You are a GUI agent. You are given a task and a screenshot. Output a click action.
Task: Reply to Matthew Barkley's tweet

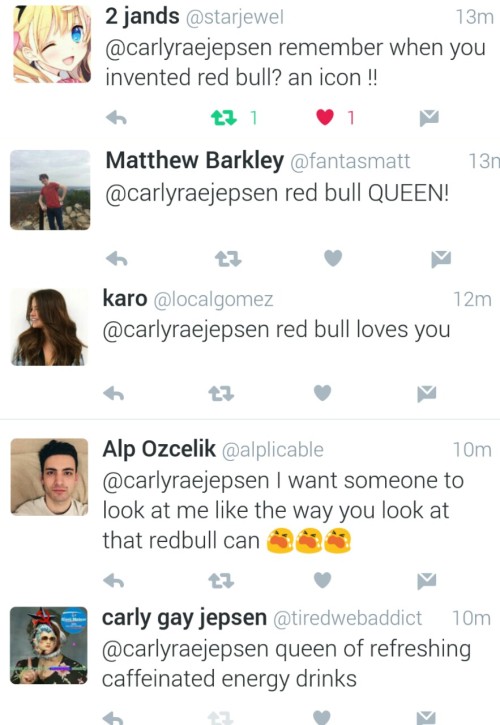tap(117, 258)
